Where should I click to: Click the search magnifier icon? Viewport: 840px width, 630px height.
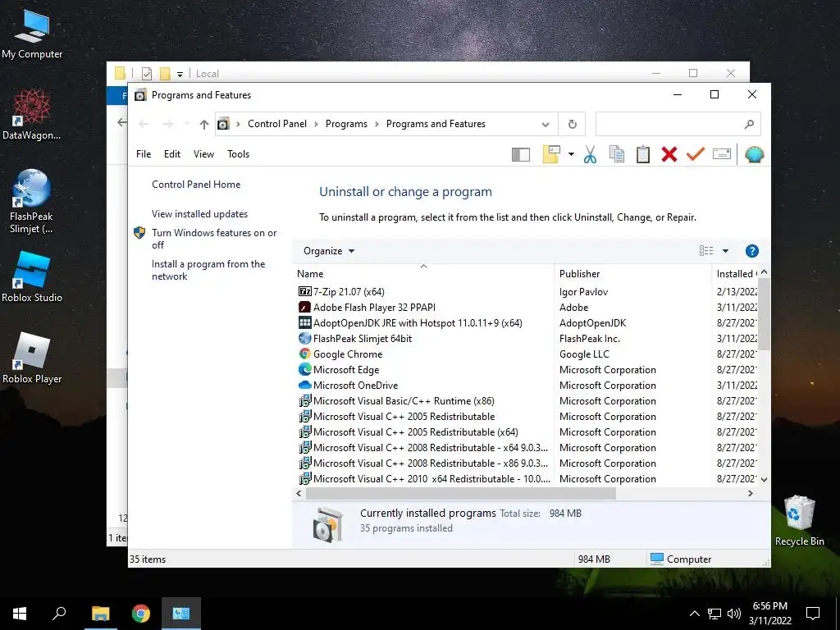coord(749,125)
